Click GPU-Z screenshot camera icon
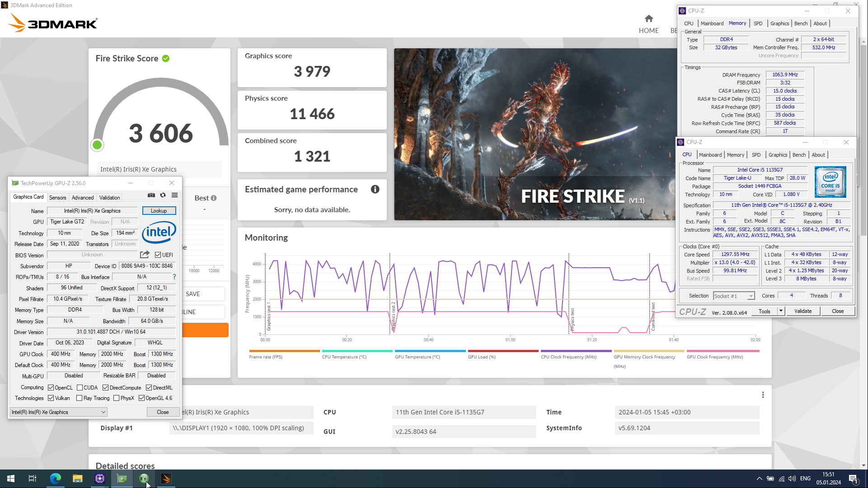868x488 pixels. 151,195
